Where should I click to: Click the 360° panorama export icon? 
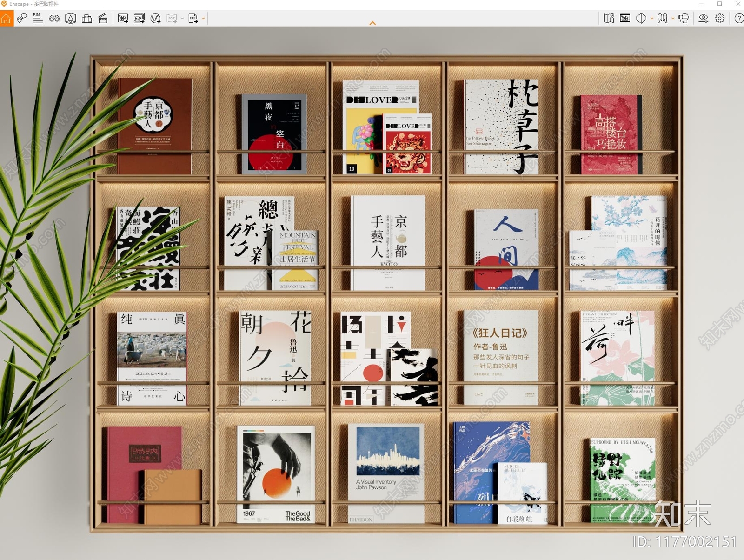172,19
